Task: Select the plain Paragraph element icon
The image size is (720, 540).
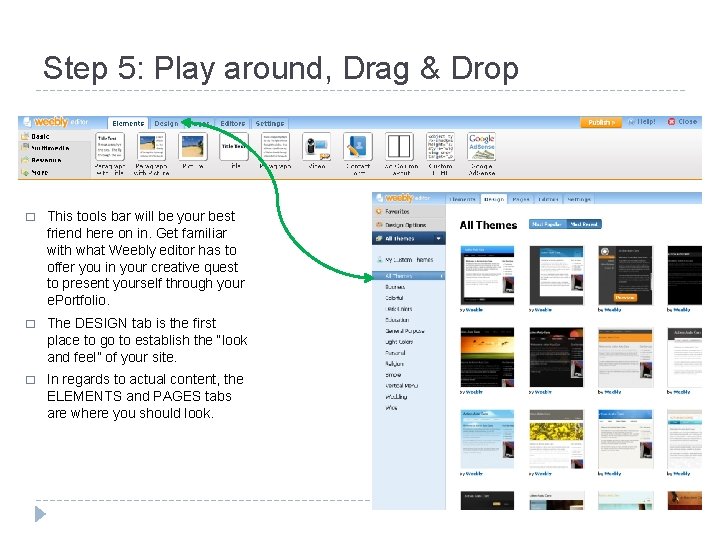Action: click(x=276, y=147)
